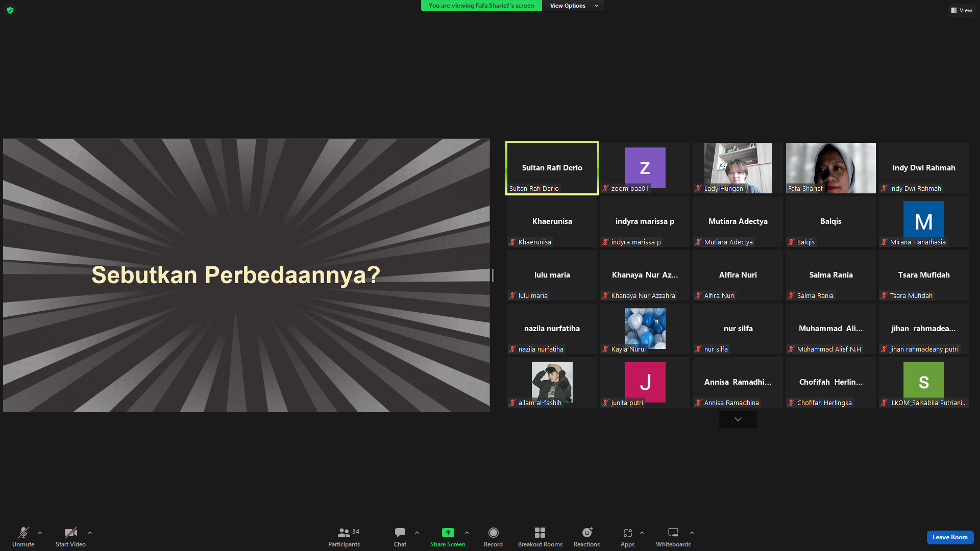Click the shared slide 'Sebutkan Perbedaannya?'
Screen dimensions: 980x551
247,275
